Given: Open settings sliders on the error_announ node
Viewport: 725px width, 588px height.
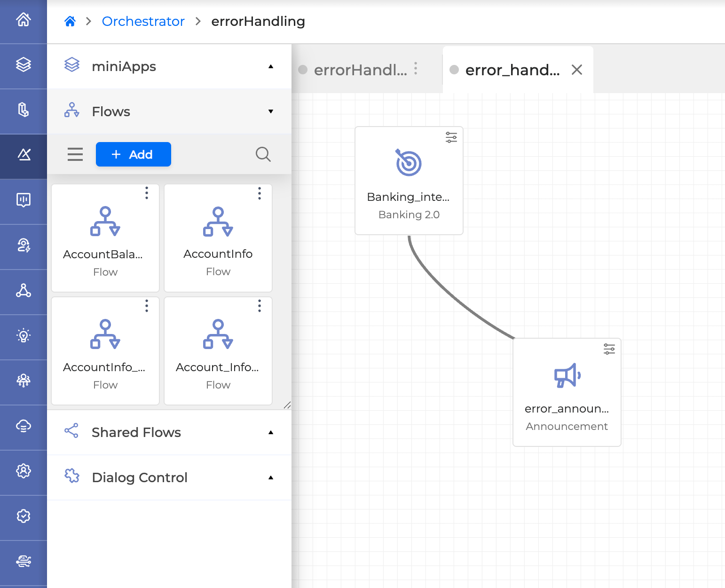Looking at the screenshot, I should coord(609,349).
